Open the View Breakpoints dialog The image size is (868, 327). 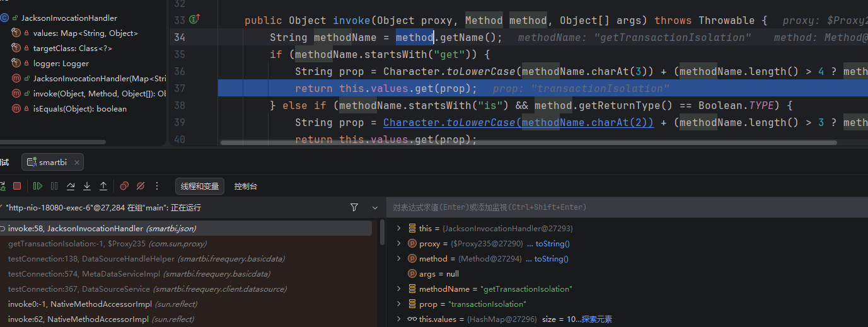124,186
